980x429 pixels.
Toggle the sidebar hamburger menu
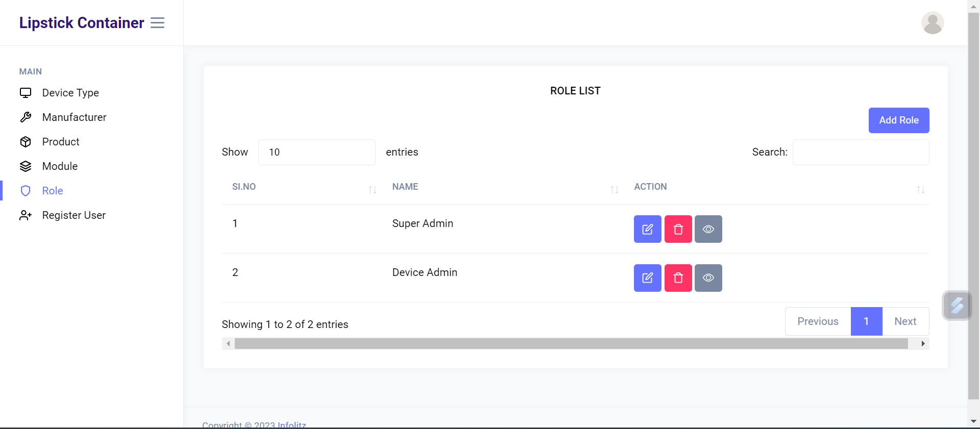157,23
